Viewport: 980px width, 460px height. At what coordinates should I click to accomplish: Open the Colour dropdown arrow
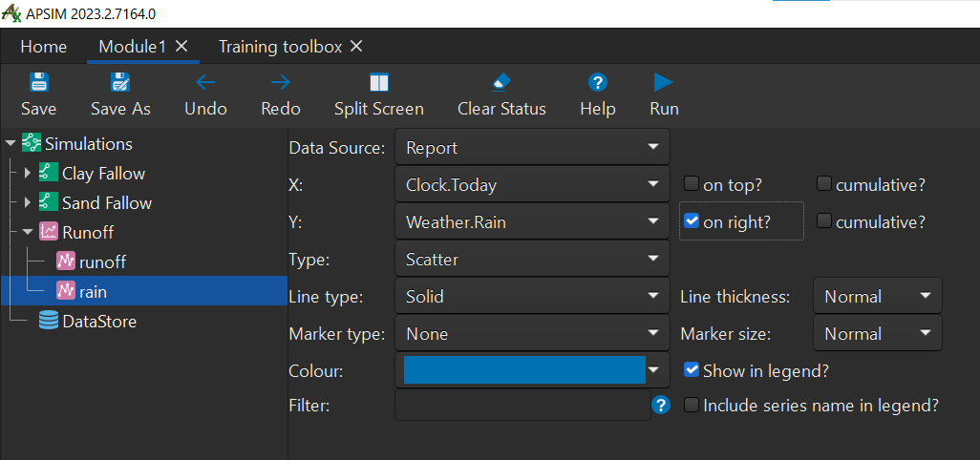pos(653,369)
